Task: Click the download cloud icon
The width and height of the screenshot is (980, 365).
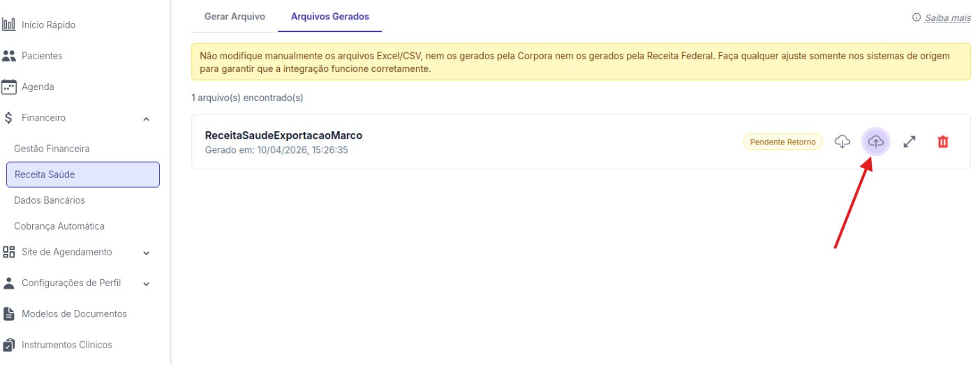Action: [x=842, y=142]
